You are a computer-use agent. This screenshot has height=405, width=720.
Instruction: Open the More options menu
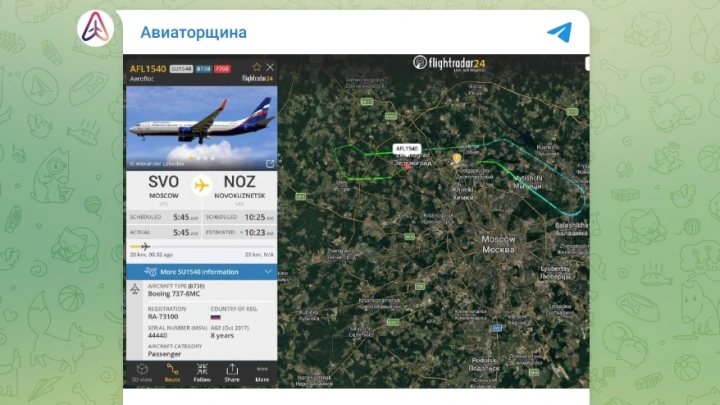coord(262,373)
